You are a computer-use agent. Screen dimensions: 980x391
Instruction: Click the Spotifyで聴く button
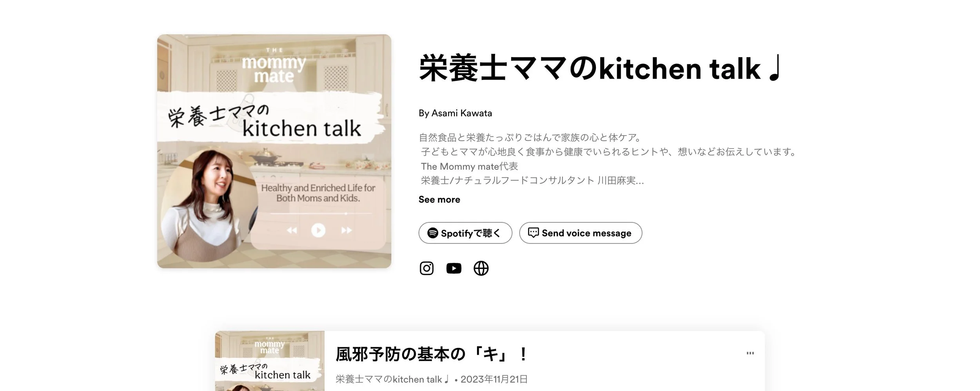[x=465, y=233]
